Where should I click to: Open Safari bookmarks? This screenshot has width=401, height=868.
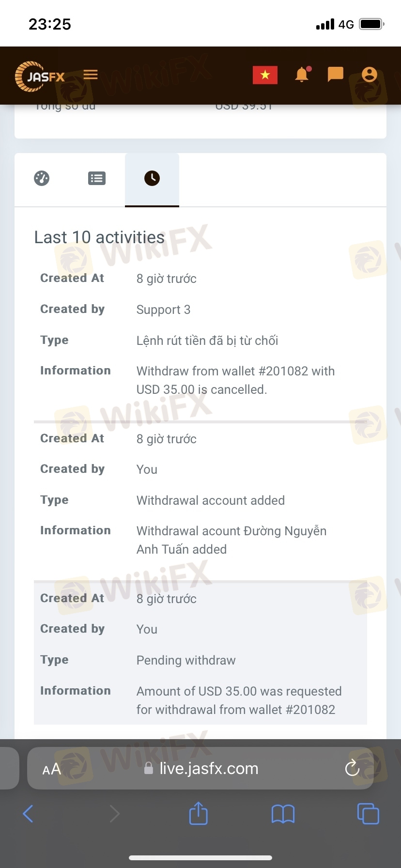tap(283, 814)
